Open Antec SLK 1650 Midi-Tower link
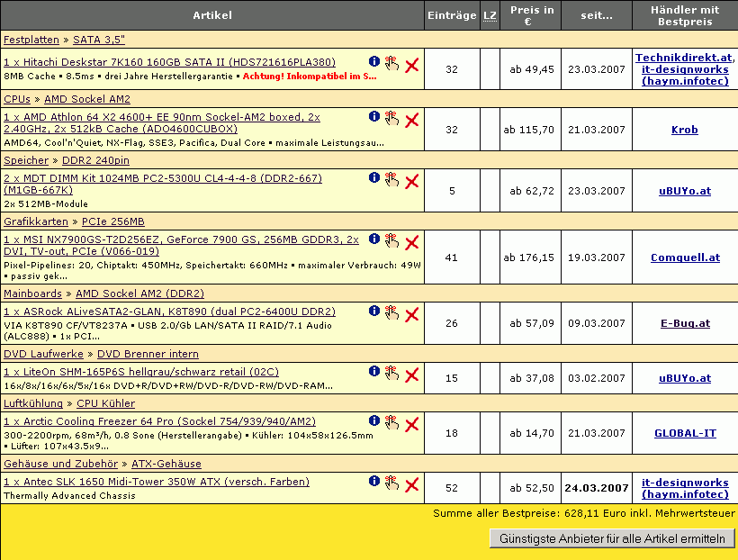Image resolution: width=738 pixels, height=560 pixels. tap(157, 482)
